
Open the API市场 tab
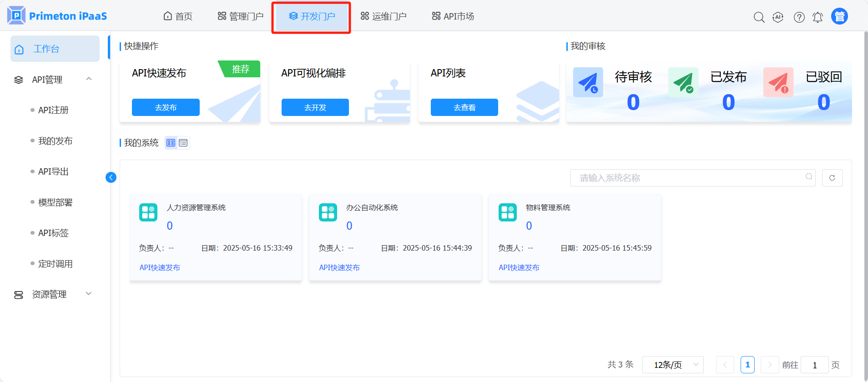[453, 16]
